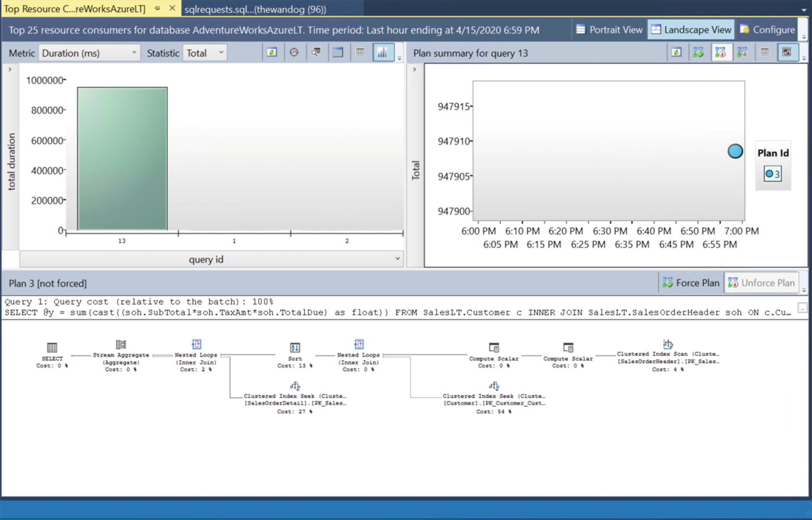Screen dimensions: 812x520
Task: Select the Nested Loops node costing 0%
Action: point(358,356)
